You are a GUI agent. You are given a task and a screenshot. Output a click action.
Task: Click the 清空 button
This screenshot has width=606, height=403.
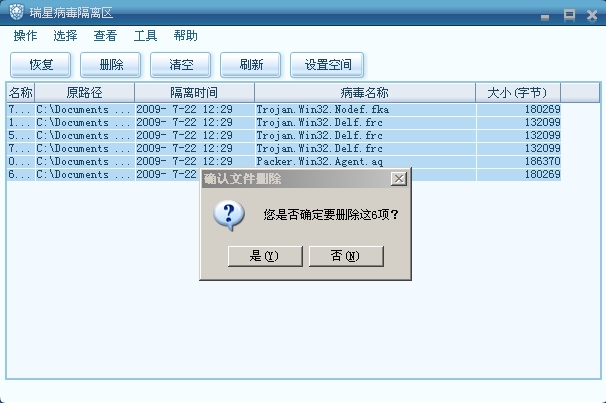click(x=180, y=65)
